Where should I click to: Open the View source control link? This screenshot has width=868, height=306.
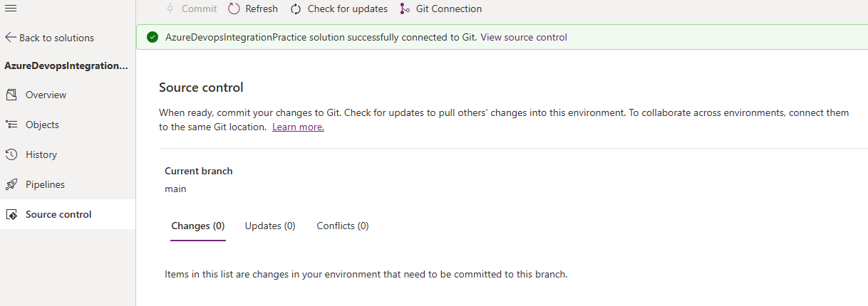524,37
